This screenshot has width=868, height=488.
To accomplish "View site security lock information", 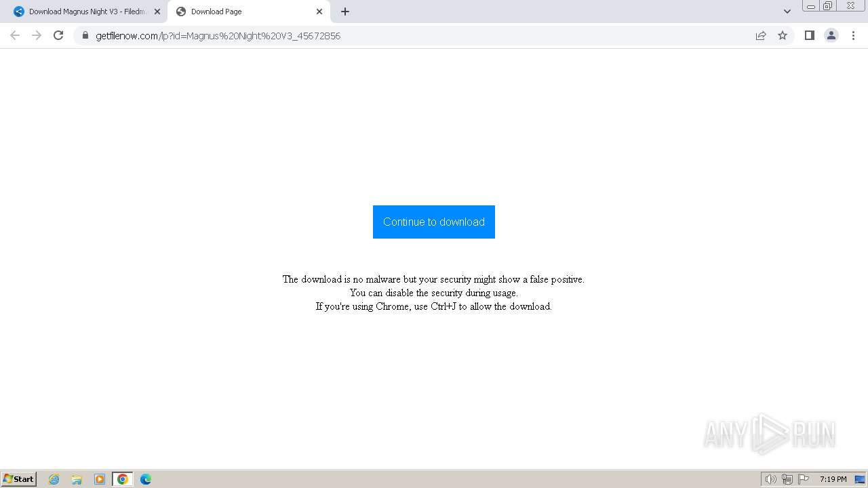I will [85, 35].
